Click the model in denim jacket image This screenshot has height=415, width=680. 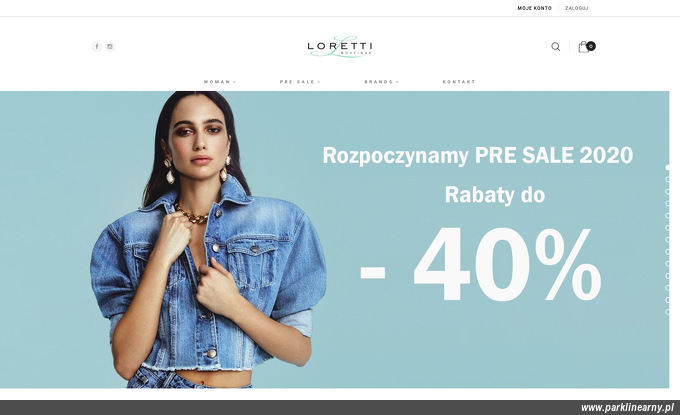tap(208, 239)
